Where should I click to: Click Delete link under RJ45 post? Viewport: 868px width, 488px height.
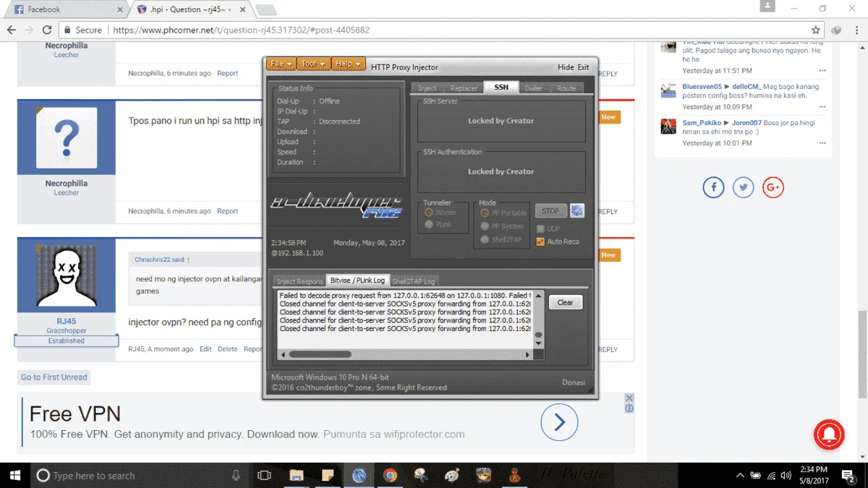(228, 348)
